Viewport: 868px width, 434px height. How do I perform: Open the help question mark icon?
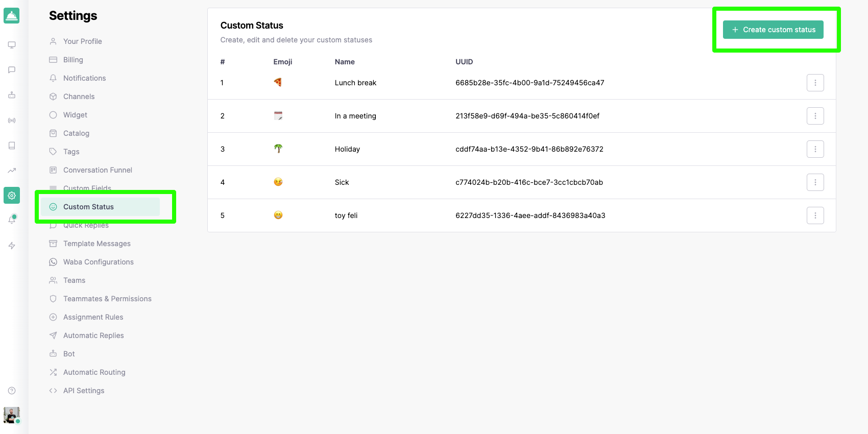[x=12, y=391]
